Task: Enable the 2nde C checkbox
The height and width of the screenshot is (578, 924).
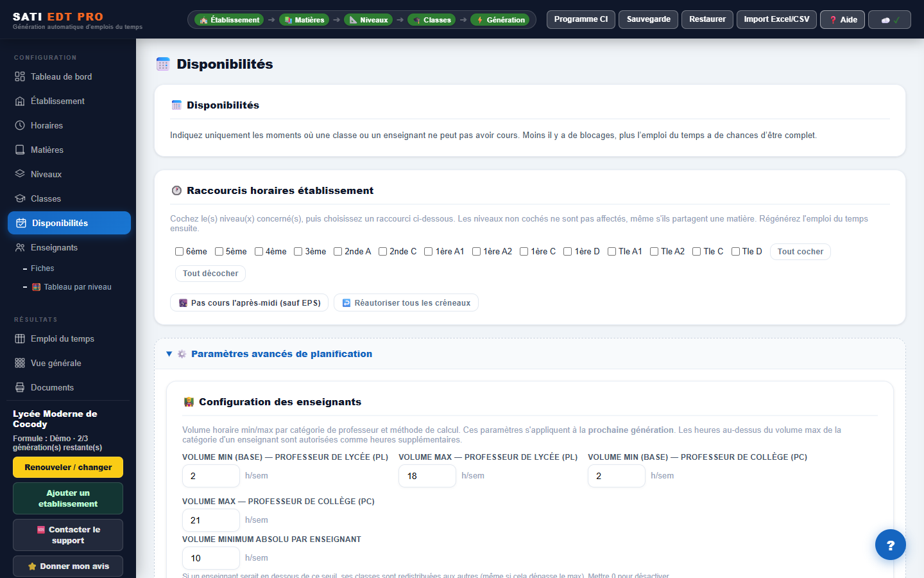Action: click(x=383, y=251)
